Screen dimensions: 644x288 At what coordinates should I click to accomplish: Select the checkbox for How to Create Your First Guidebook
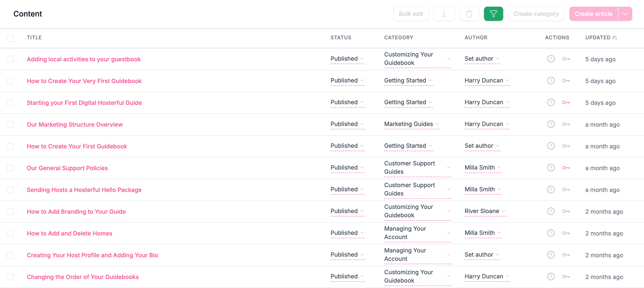coord(10,146)
